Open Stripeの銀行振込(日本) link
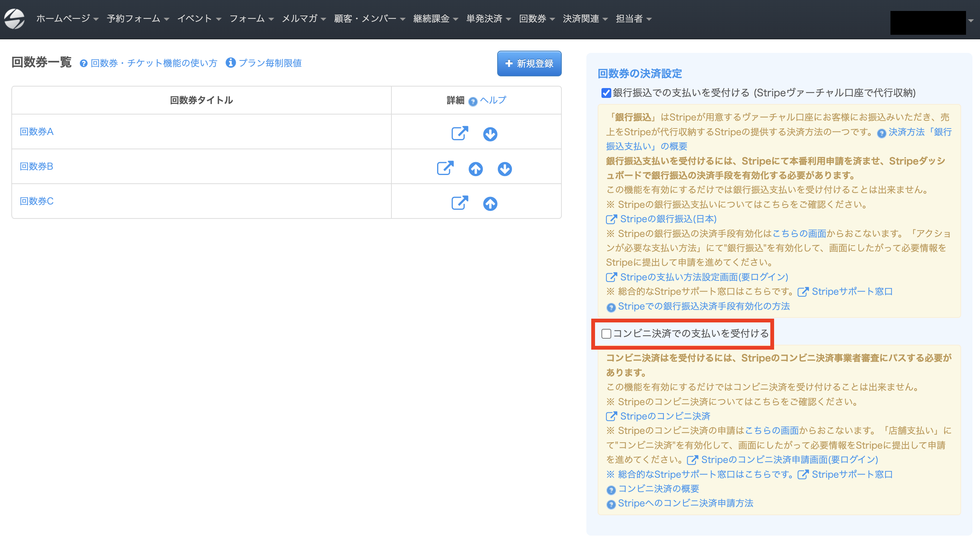Image resolution: width=980 pixels, height=539 pixels. coord(668,219)
